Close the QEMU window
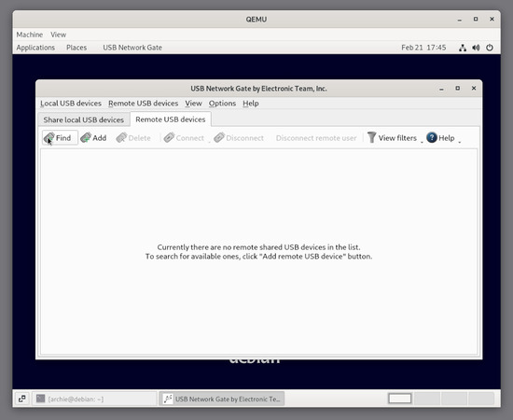The image size is (513, 420). tap(492, 19)
